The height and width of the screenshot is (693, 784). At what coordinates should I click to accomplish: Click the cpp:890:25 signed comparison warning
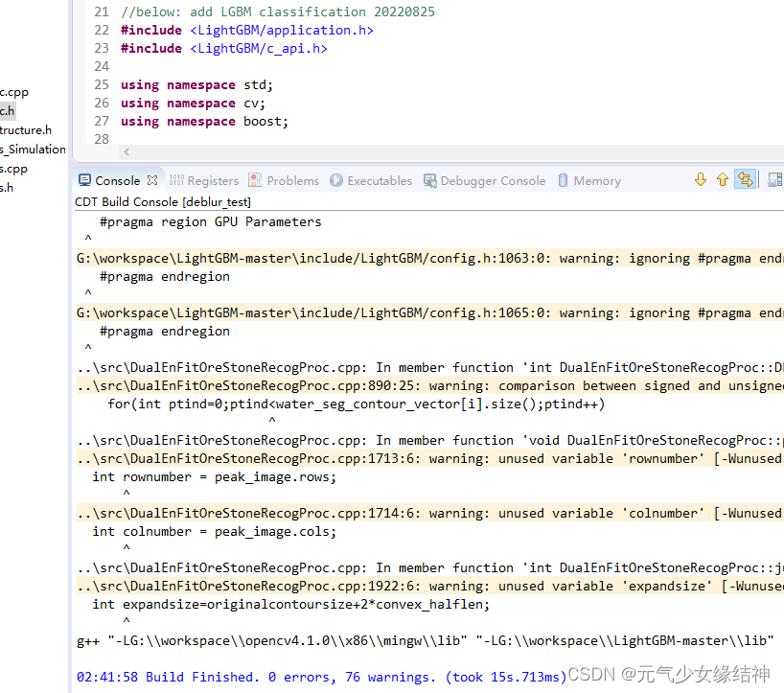click(x=430, y=386)
